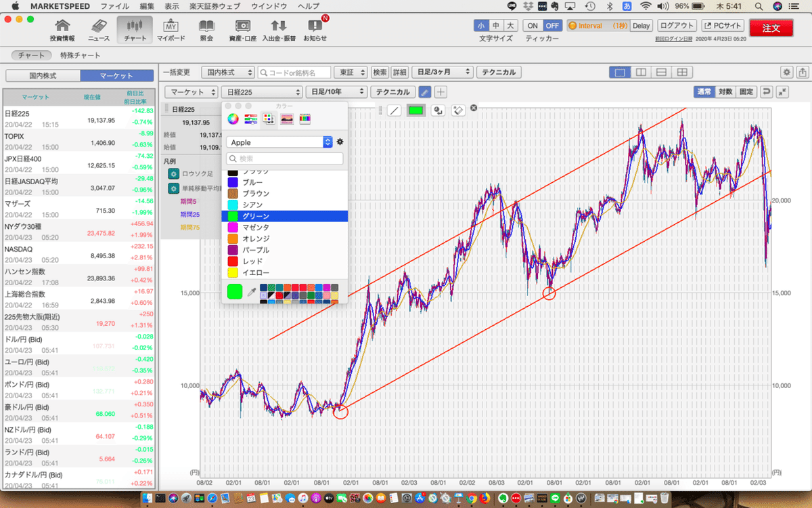Screen dimensions: 812x508
Task: Switch to the マーケット tab
Action: click(116, 76)
